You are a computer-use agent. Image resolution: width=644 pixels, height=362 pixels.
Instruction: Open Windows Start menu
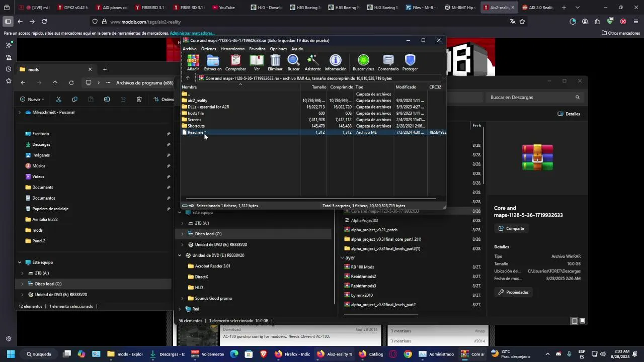[x=11, y=354]
